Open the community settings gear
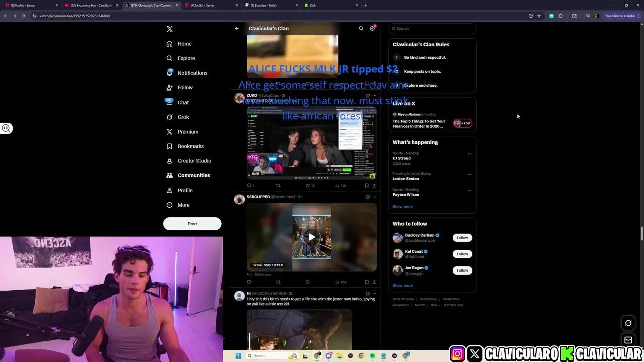The height and width of the screenshot is (362, 644). tap(372, 28)
